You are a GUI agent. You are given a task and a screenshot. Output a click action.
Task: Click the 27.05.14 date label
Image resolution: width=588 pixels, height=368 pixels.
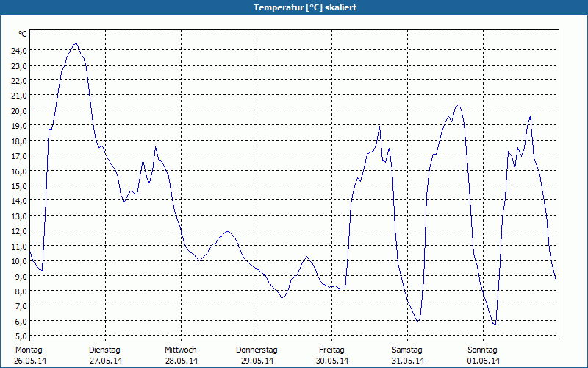(x=106, y=361)
